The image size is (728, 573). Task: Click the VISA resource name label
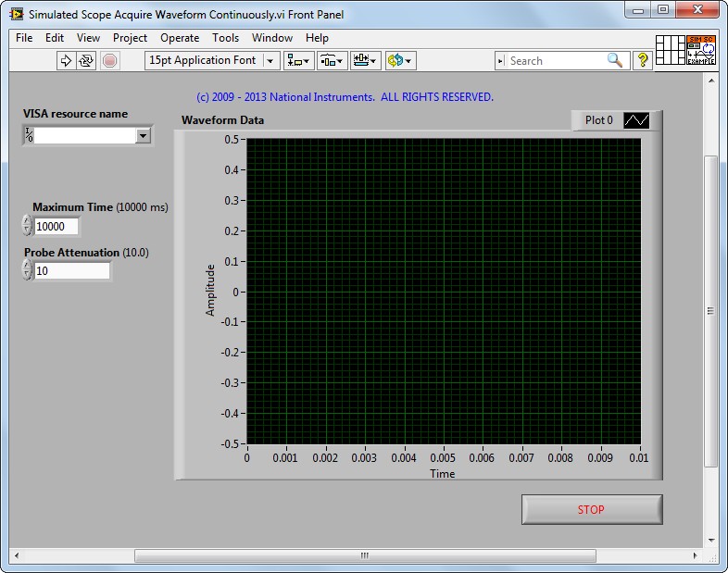75,114
